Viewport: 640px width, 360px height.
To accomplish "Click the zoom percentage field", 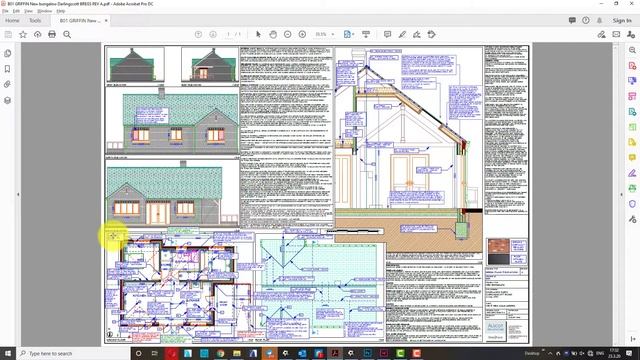I will point(321,35).
